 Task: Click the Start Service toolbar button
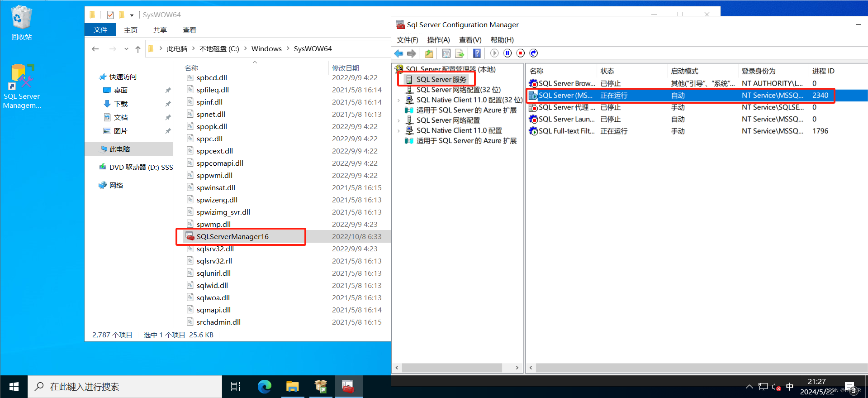494,53
